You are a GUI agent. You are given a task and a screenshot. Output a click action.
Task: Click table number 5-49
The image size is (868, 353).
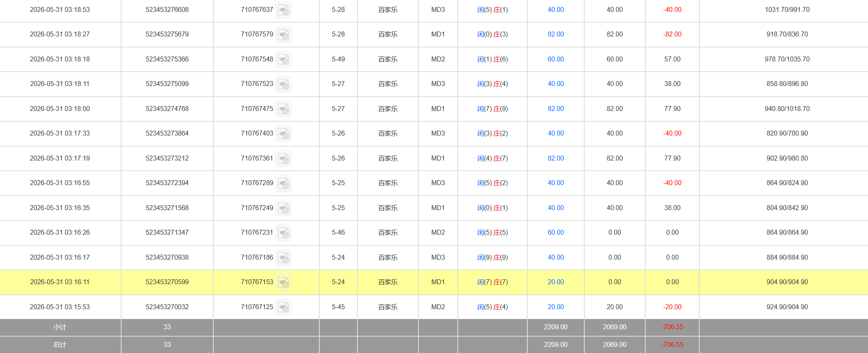click(x=338, y=59)
